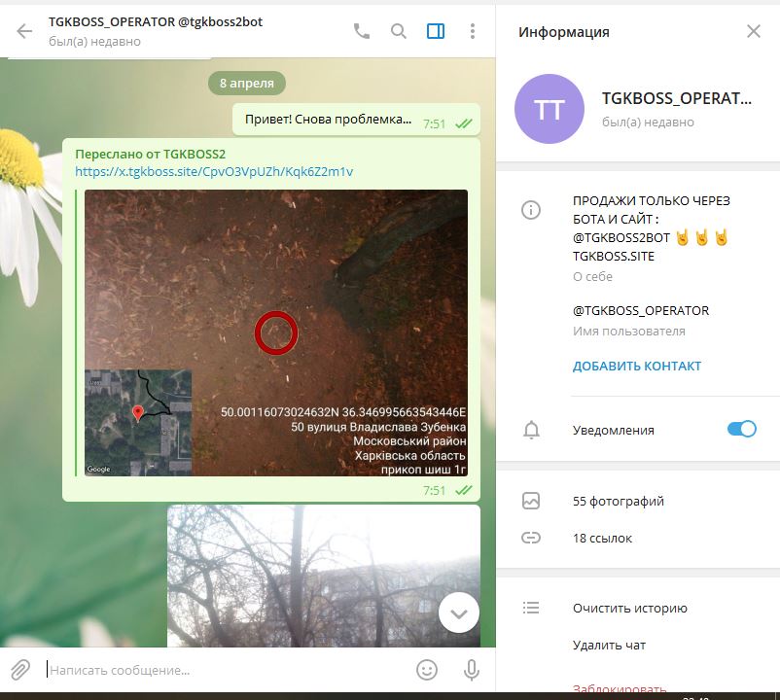Viewport: 780px width, 700px height.
Task: Open the forwarded ground photo with red circle
Action: click(x=276, y=332)
